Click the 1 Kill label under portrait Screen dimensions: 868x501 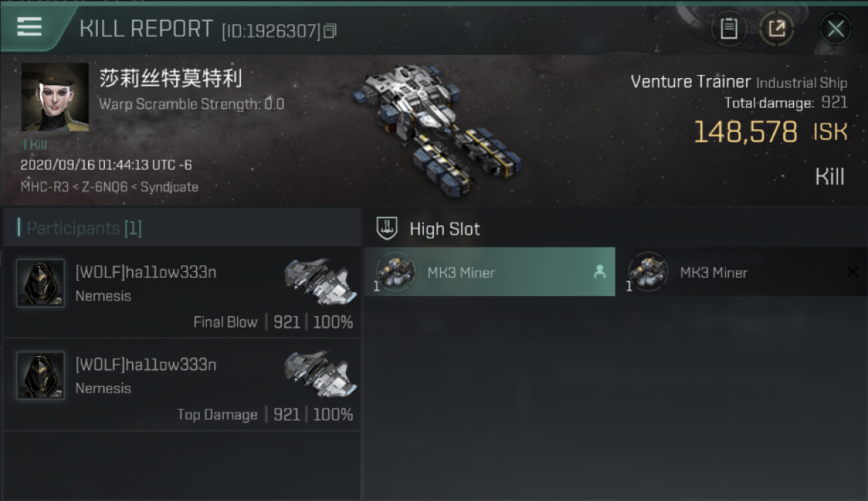(35, 144)
